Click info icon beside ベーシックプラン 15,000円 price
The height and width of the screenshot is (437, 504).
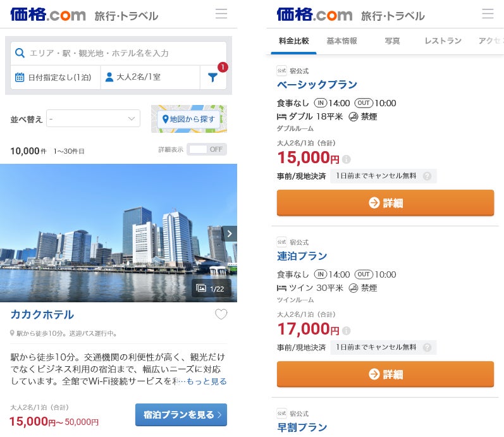347,159
